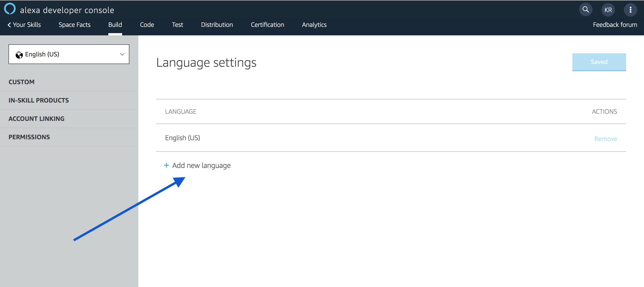Open the Analytics tab
This screenshot has height=287, width=644.
click(314, 25)
